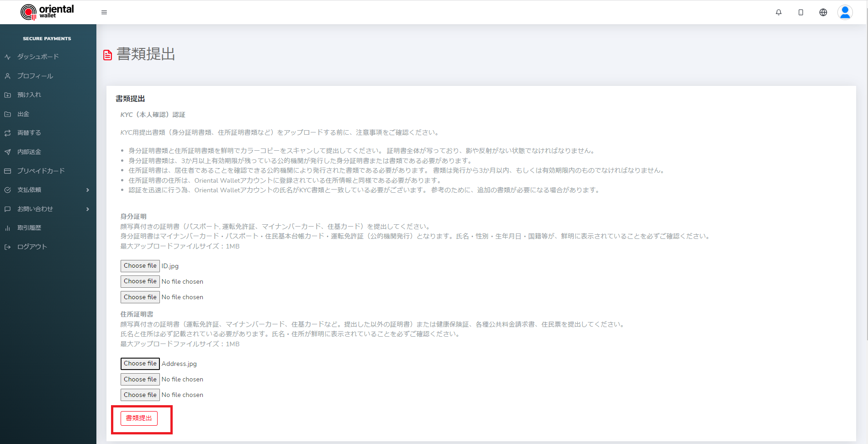Click Choose file next to Address.jpg
This screenshot has height=444, width=868.
[140, 364]
